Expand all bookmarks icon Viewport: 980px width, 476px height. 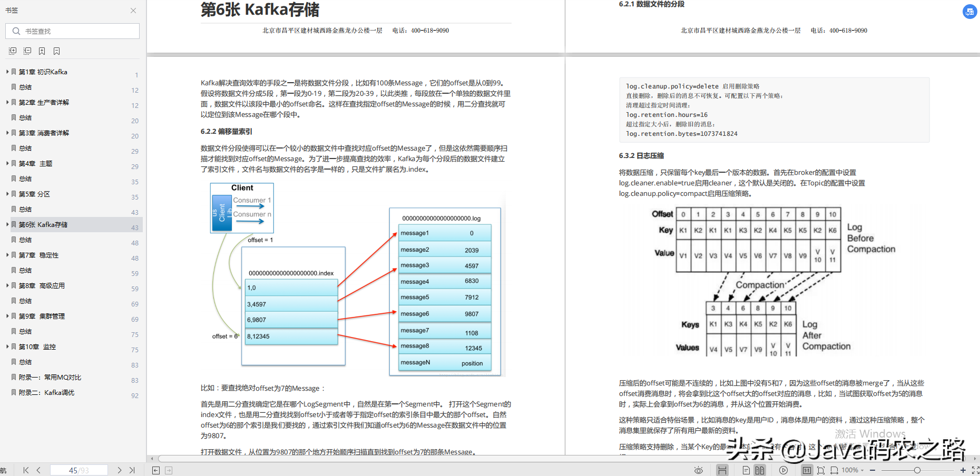click(x=13, y=51)
